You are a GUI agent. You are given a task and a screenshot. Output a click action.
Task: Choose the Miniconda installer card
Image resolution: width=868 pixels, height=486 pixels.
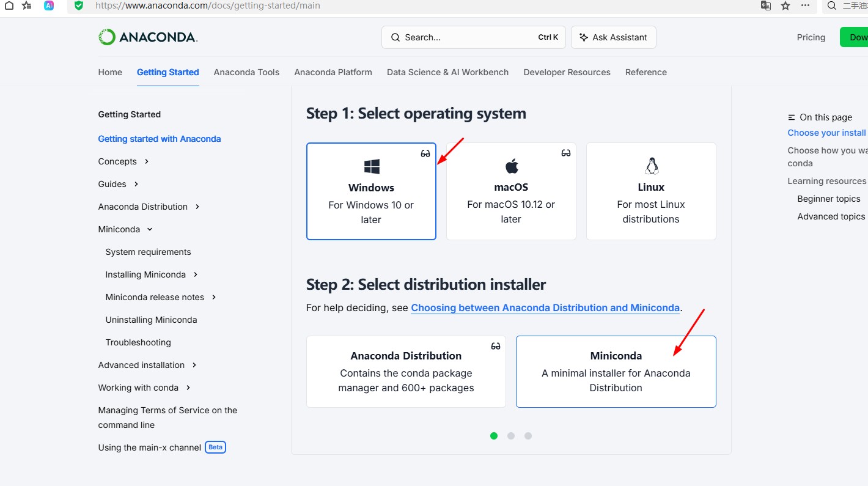coord(616,372)
